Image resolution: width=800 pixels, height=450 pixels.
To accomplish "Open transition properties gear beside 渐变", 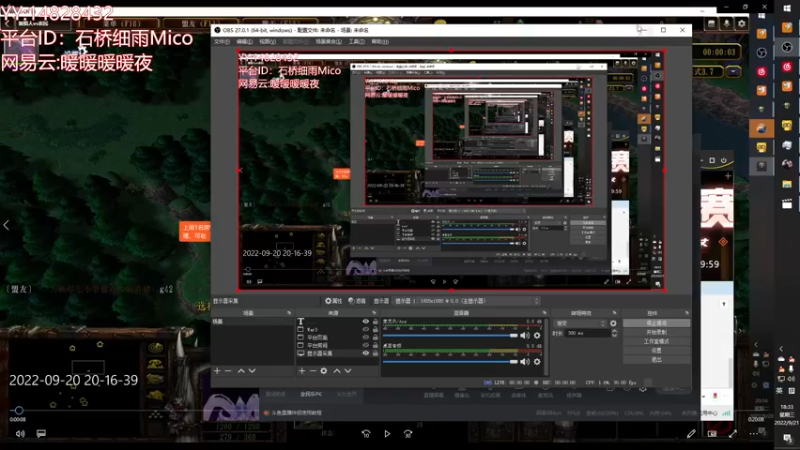I will tap(613, 323).
